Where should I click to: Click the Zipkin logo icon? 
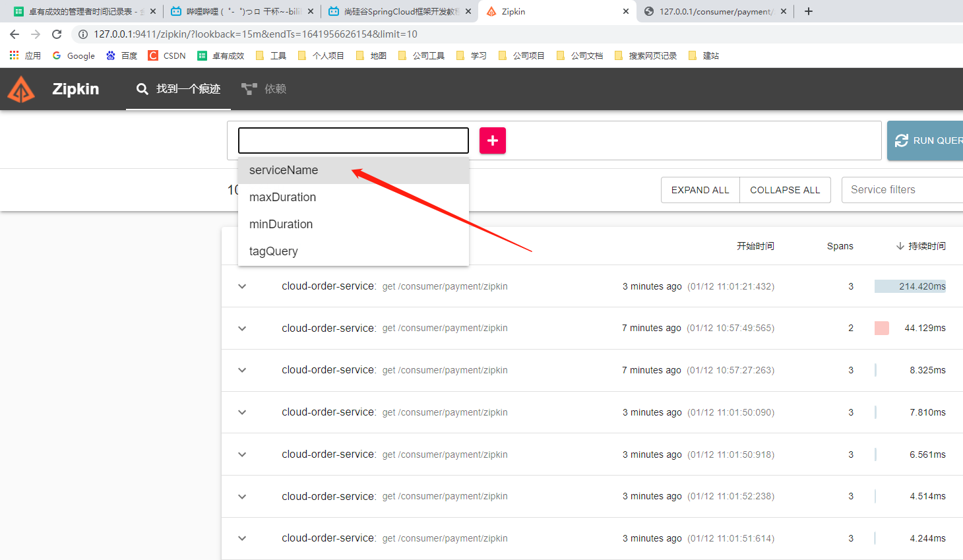pos(21,89)
